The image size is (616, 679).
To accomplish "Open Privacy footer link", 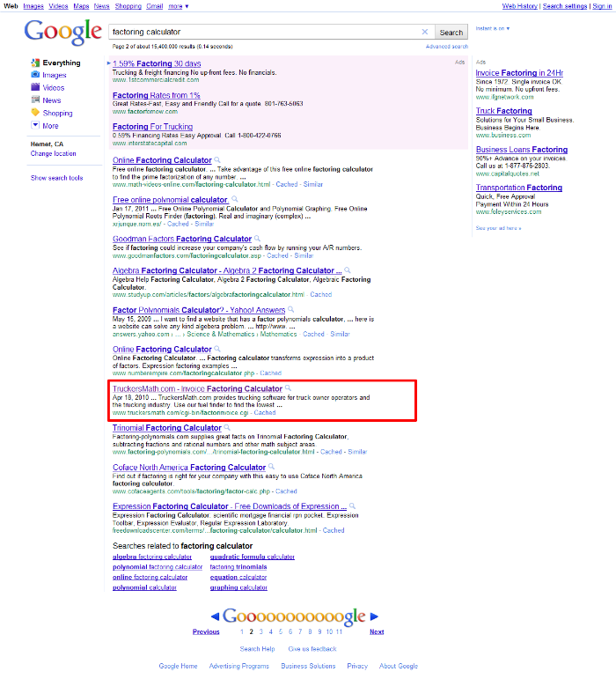I will click(x=357, y=666).
